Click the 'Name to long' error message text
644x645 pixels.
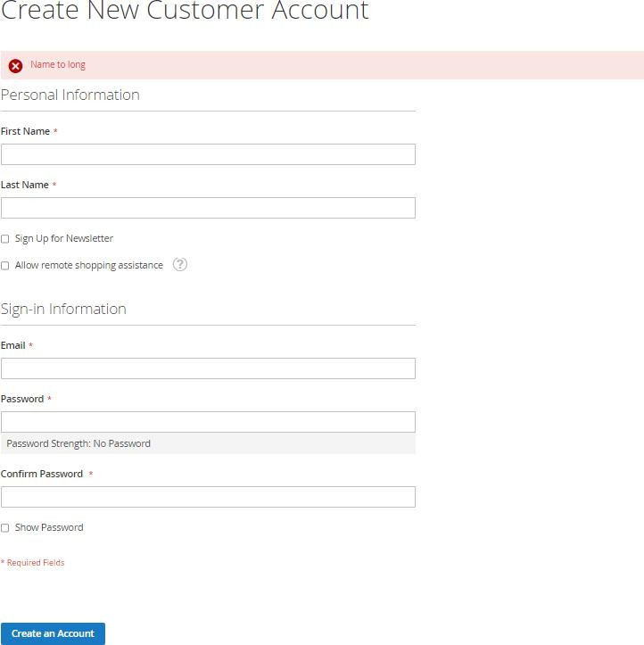pos(58,64)
